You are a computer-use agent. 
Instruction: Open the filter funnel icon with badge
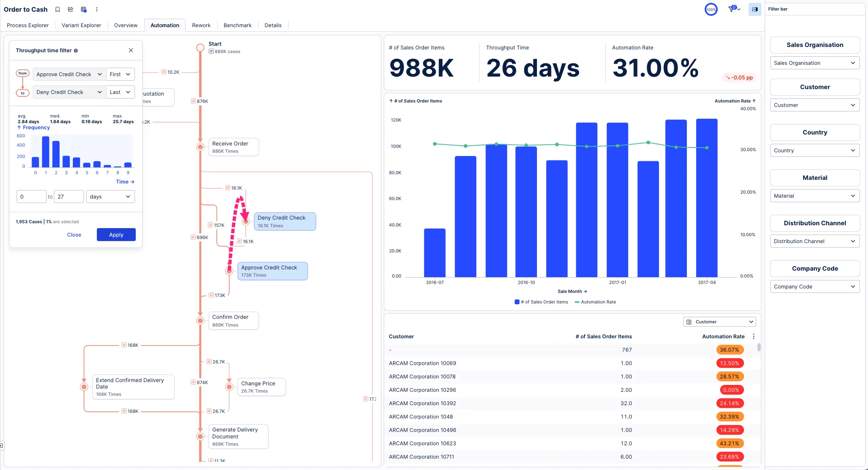732,9
